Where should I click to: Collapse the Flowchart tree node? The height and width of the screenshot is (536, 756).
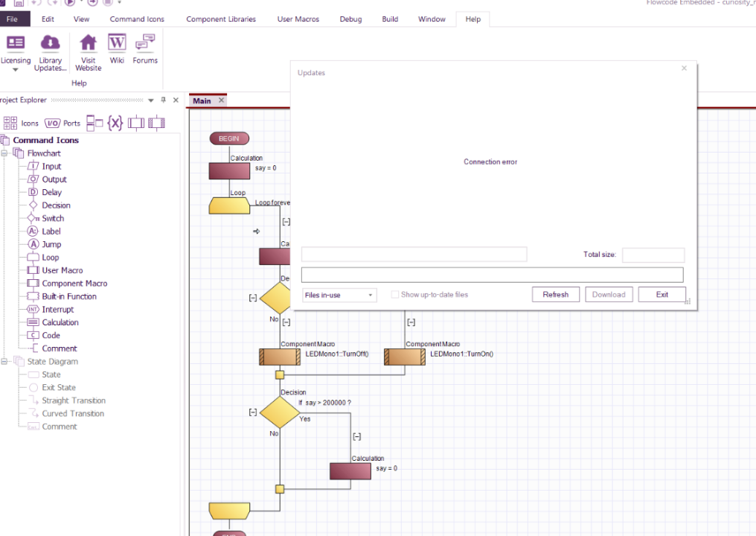tap(4, 153)
